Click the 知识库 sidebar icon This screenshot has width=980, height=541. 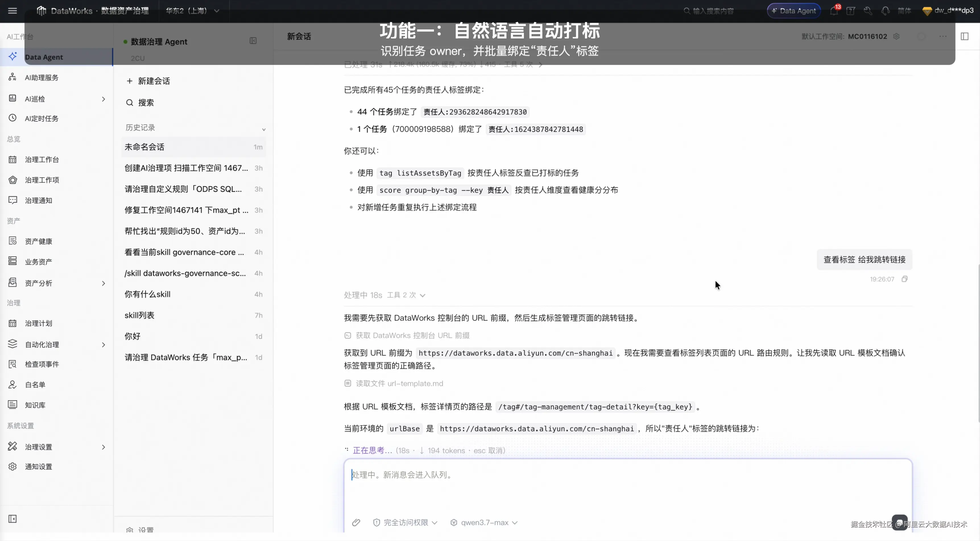tap(13, 405)
